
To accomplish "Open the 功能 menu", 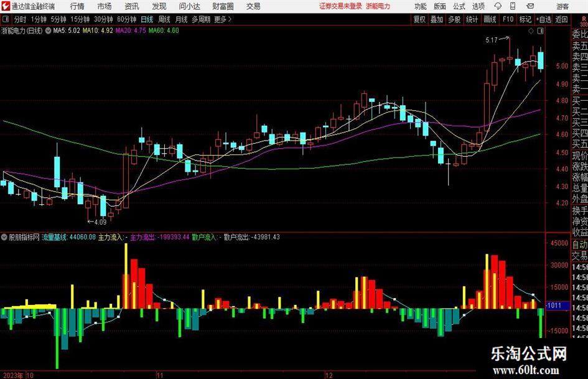I will point(421,6).
